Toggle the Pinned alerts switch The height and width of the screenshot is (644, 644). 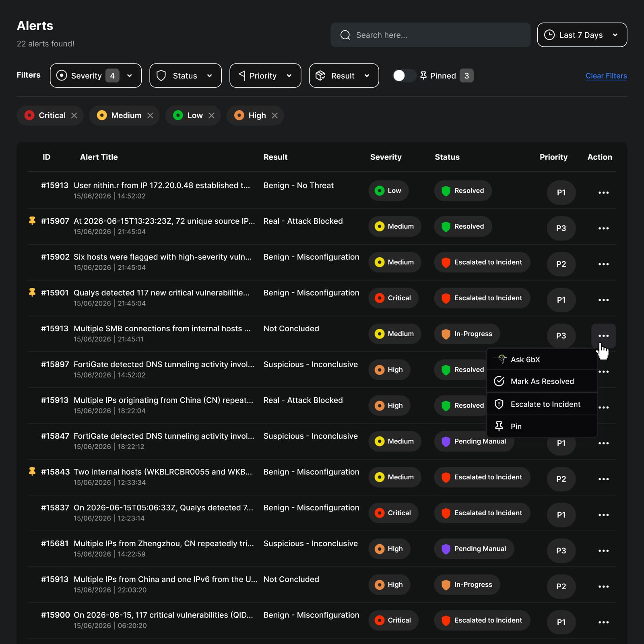coord(404,76)
